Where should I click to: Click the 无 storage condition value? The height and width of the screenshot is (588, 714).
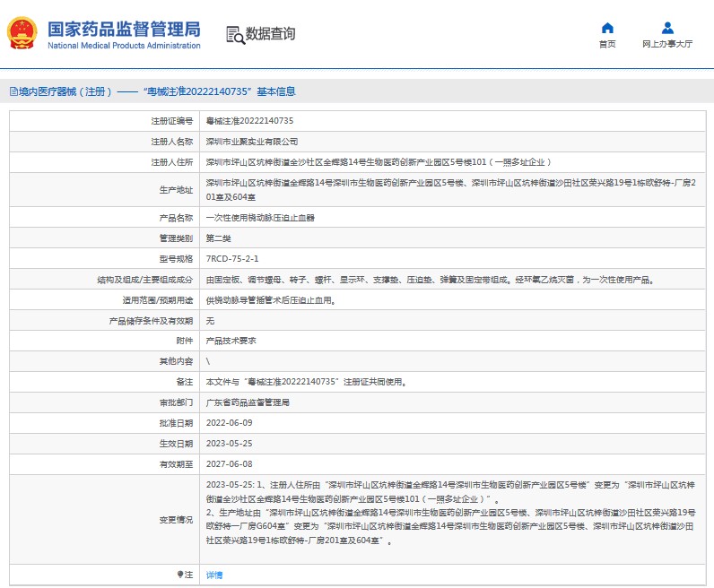(x=210, y=321)
